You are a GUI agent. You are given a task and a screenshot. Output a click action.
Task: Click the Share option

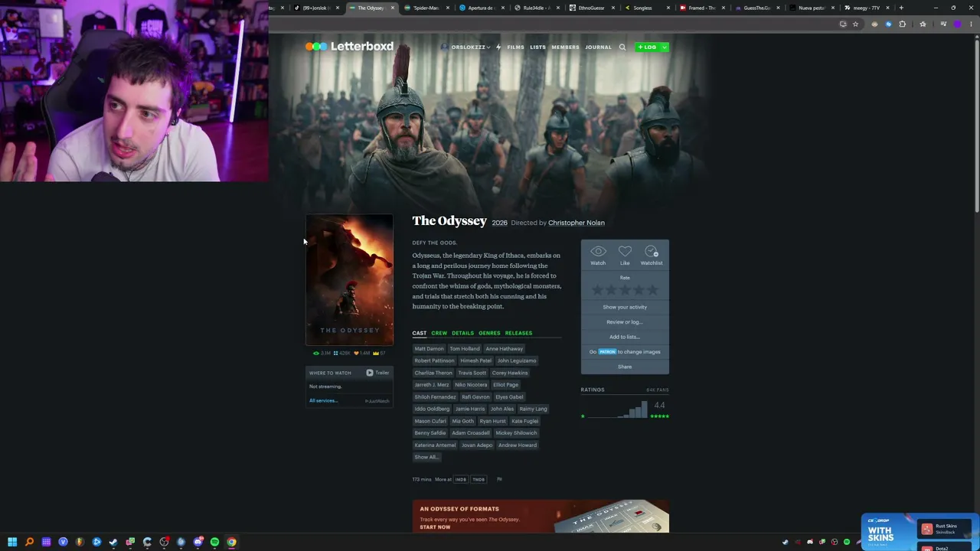[625, 367]
